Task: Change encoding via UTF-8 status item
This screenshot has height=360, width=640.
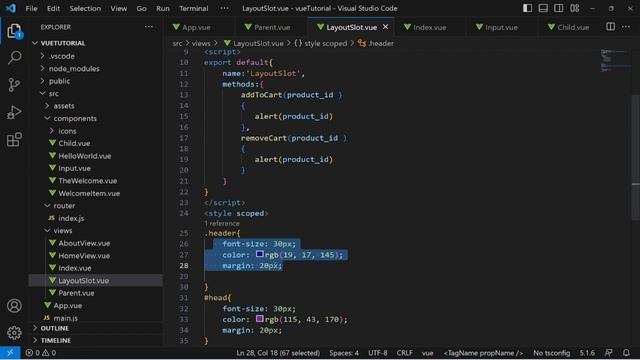Action: click(378, 353)
